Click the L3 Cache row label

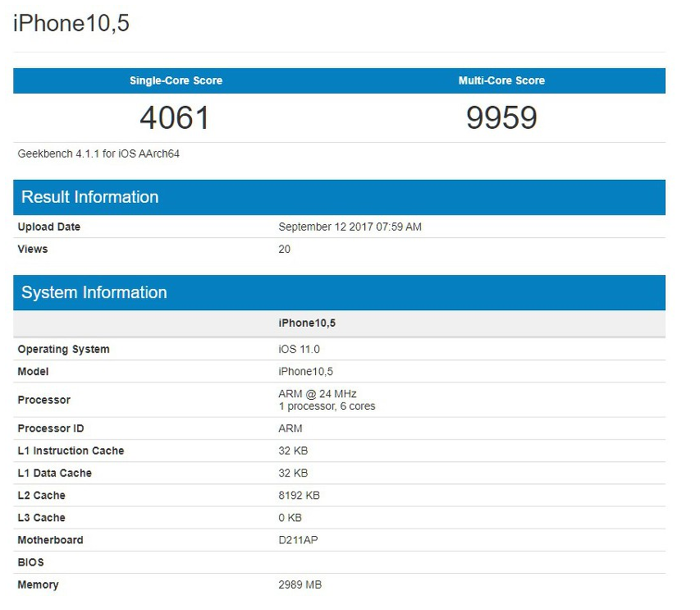point(41,517)
